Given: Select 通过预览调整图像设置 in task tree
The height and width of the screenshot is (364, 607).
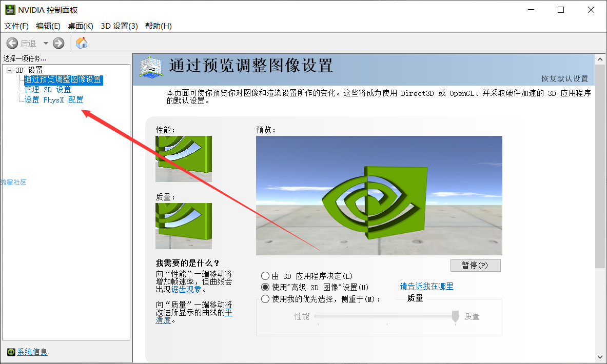Looking at the screenshot, I should 63,79.
